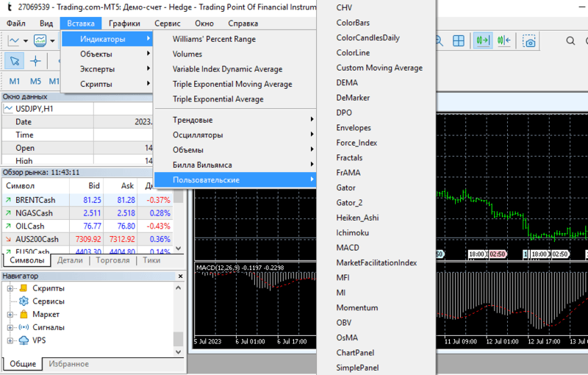The image size is (588, 375).
Task: Expand the Объекты submenu
Action: point(107,54)
